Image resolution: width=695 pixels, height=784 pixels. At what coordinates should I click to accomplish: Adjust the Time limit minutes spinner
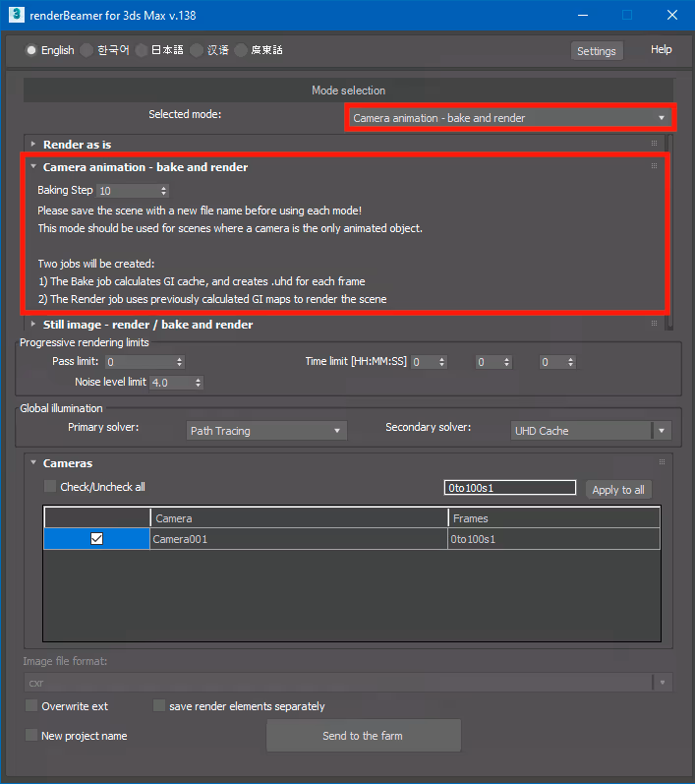click(506, 362)
